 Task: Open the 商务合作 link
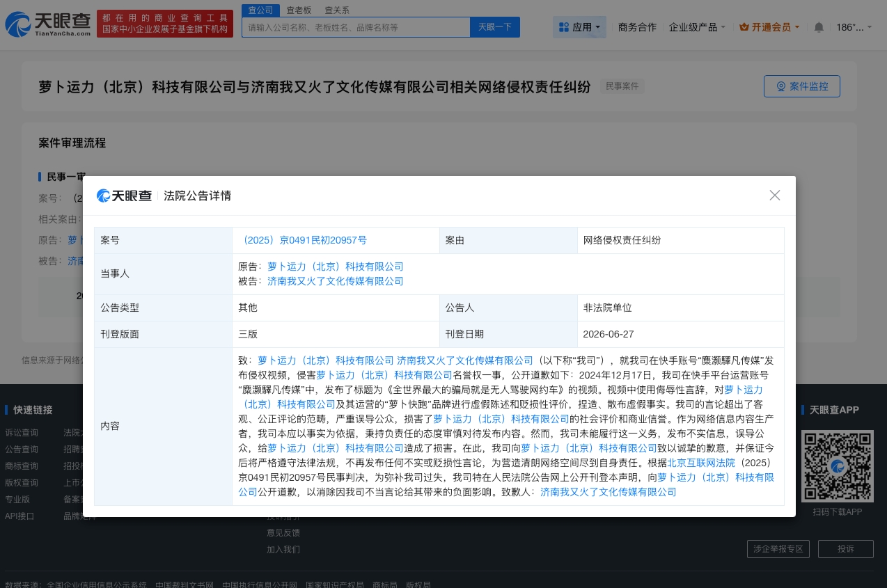637,27
